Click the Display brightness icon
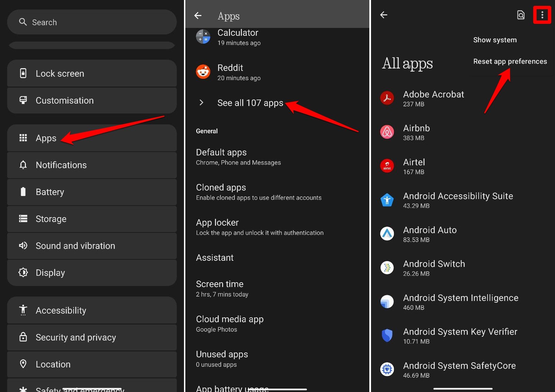The width and height of the screenshot is (555, 392). tap(23, 272)
